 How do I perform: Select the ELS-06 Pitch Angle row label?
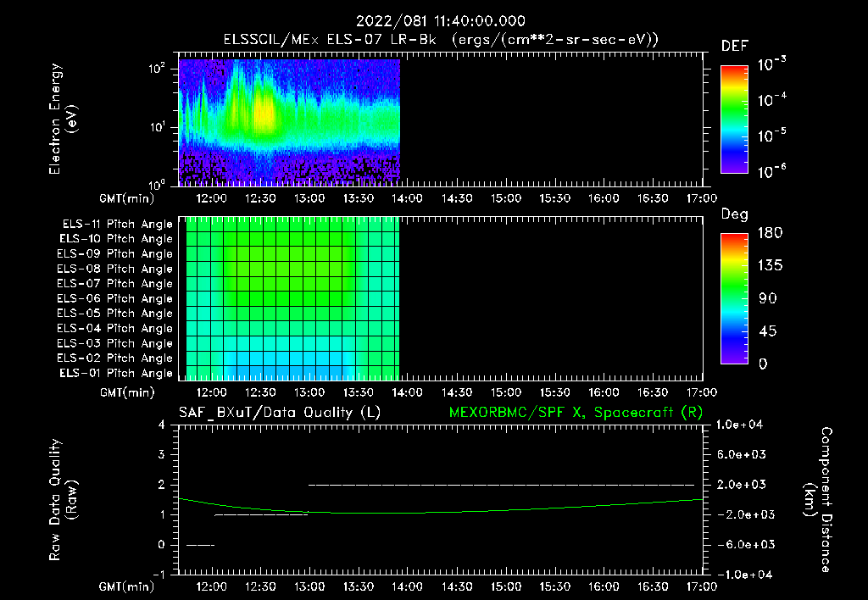pyautogui.click(x=115, y=299)
